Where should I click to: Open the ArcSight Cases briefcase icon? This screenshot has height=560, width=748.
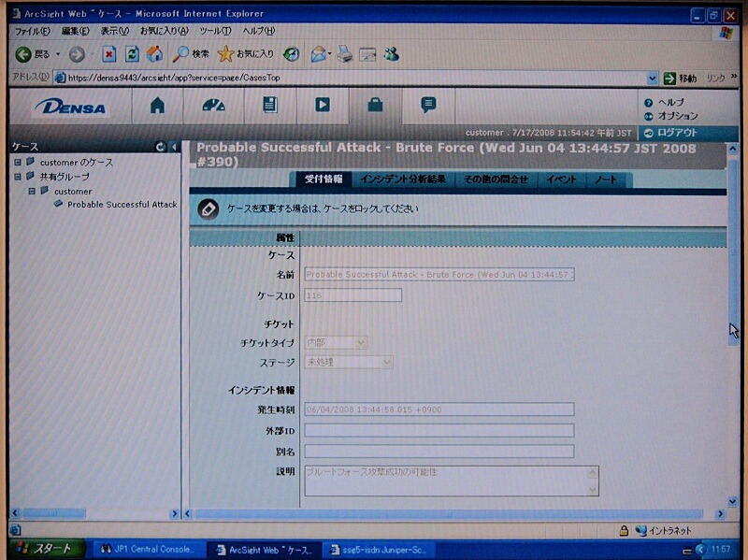click(x=376, y=105)
